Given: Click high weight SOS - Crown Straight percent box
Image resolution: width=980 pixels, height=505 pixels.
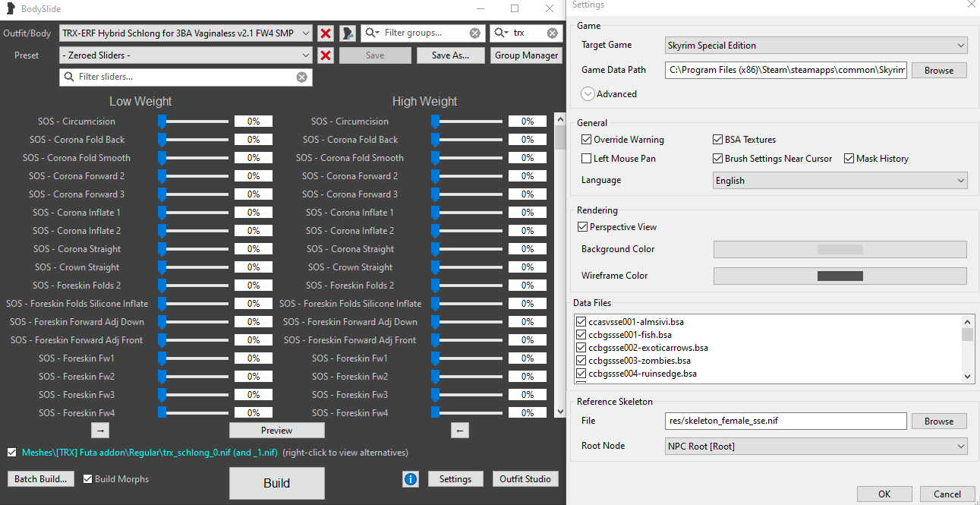Looking at the screenshot, I should point(528,267).
